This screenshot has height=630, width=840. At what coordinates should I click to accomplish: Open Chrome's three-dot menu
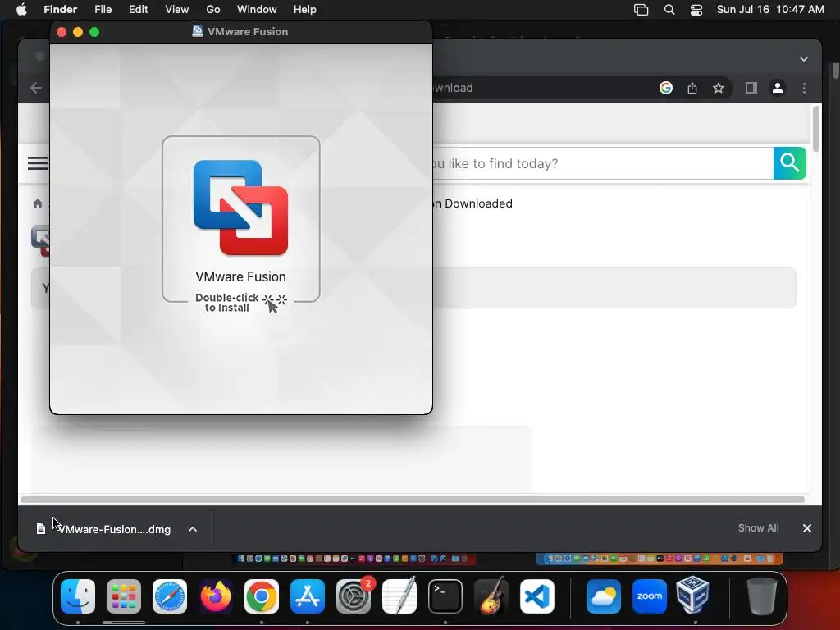(804, 88)
